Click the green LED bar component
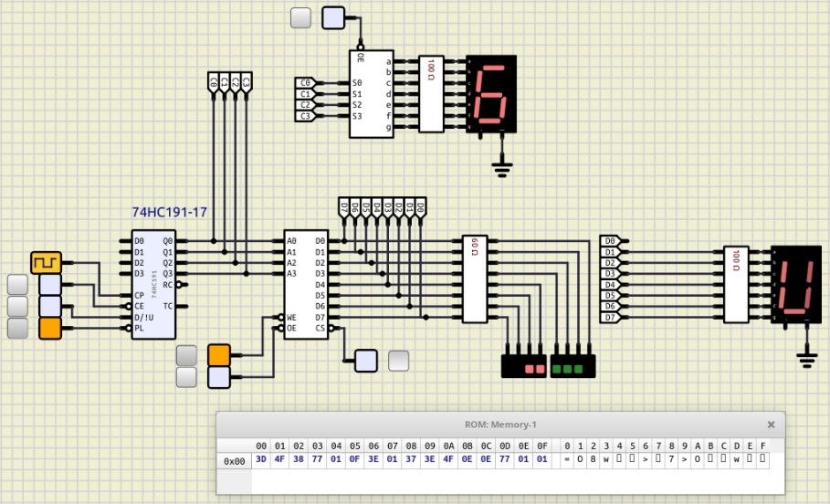Viewport: 830px width, 504px height. coord(573,366)
